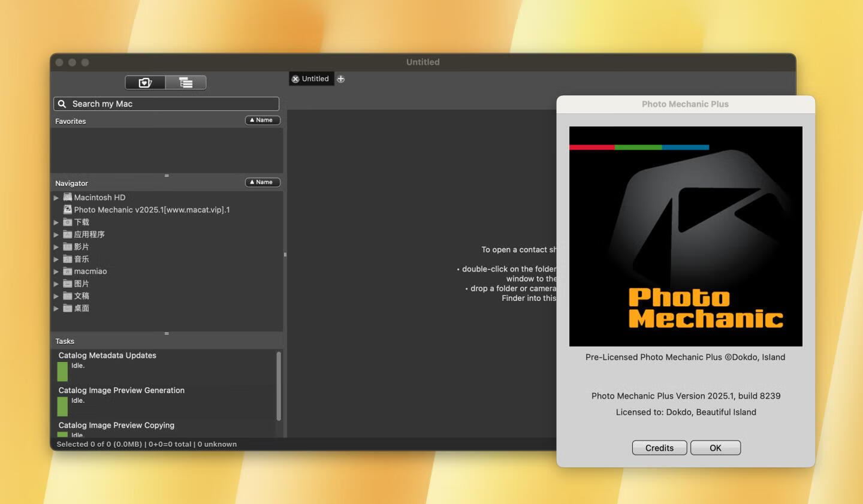Click the Catalog Image Preview Generation progress bar
Screen dimensions: 863x504
[x=62, y=406]
